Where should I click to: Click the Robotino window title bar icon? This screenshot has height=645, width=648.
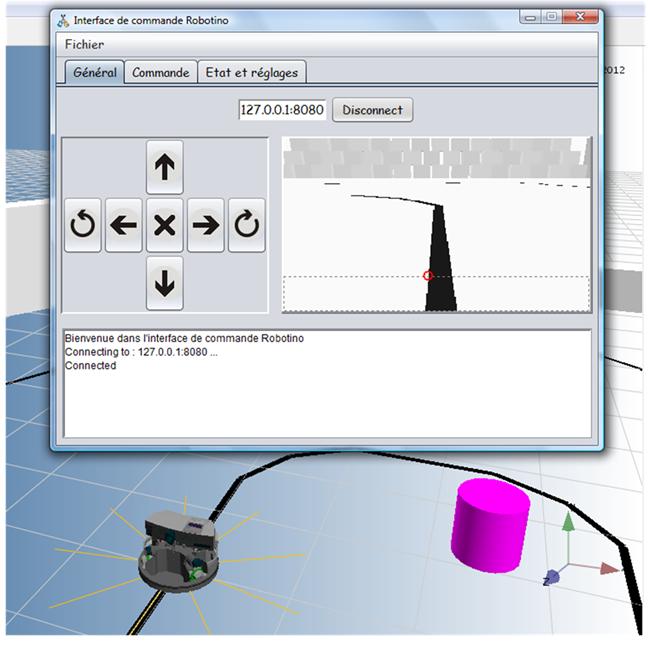(x=63, y=20)
